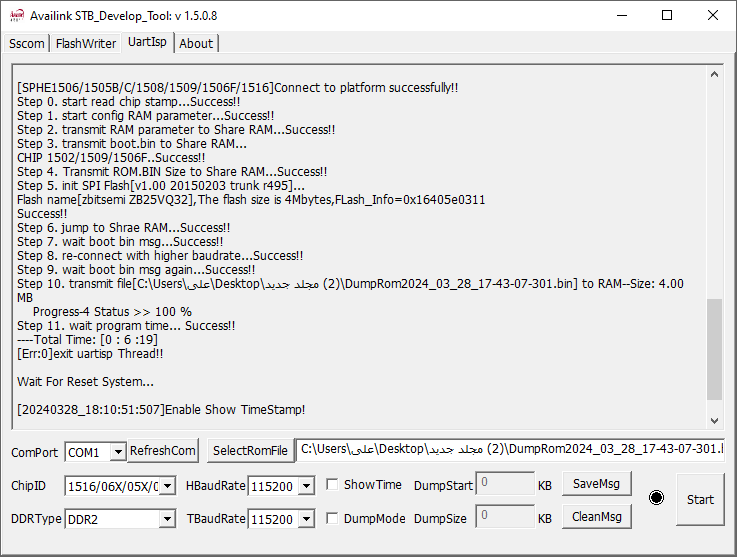This screenshot has width=737, height=557.
Task: Switch to the Sscom tab
Action: pos(27,43)
